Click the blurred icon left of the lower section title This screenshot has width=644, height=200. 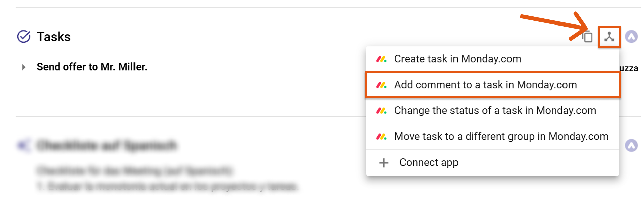click(23, 145)
